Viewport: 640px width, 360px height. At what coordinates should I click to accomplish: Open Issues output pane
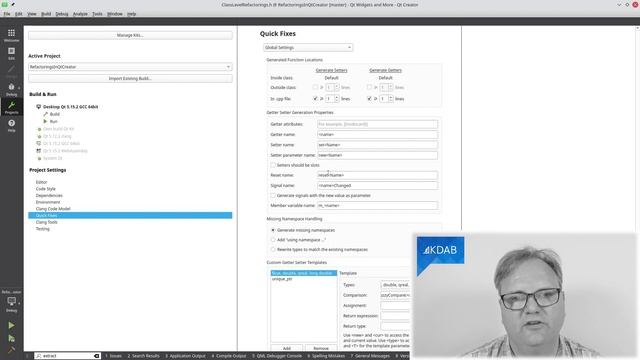(113, 356)
